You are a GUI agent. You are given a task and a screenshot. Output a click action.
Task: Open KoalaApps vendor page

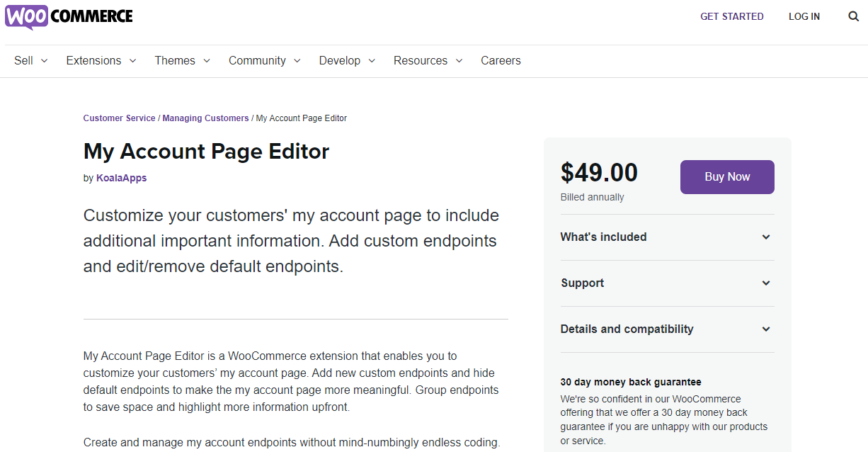(x=122, y=179)
